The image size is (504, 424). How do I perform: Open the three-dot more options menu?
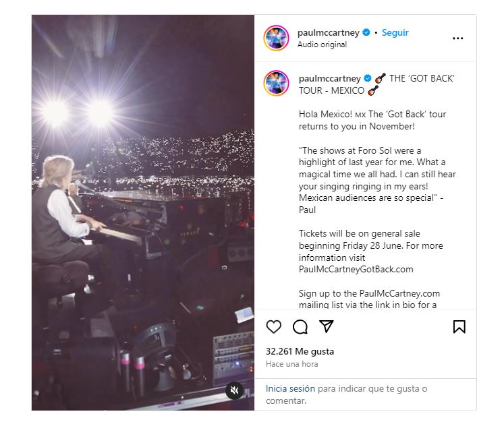coord(458,38)
